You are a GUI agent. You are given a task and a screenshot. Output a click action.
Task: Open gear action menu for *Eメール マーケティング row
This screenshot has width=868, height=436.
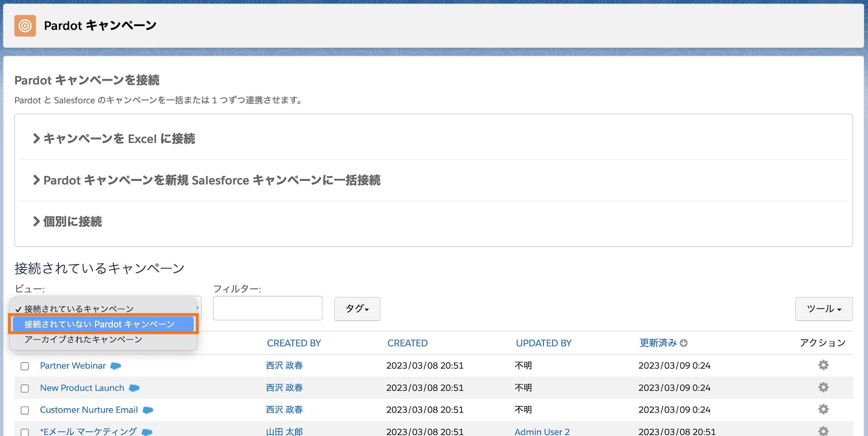point(823,431)
